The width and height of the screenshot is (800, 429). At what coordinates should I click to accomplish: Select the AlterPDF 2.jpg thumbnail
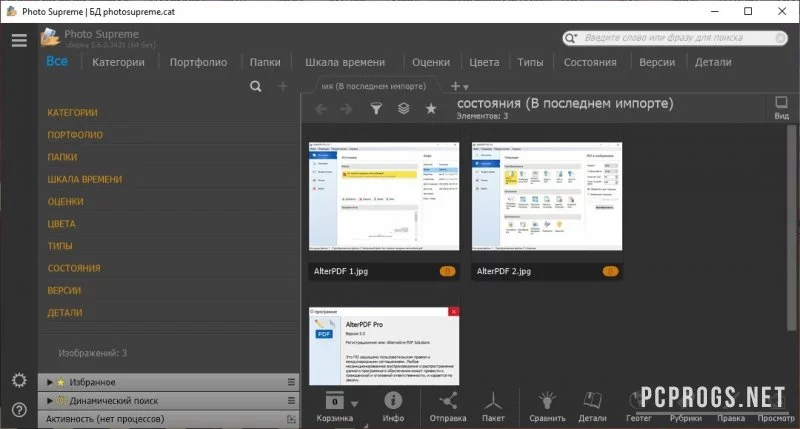pos(546,196)
